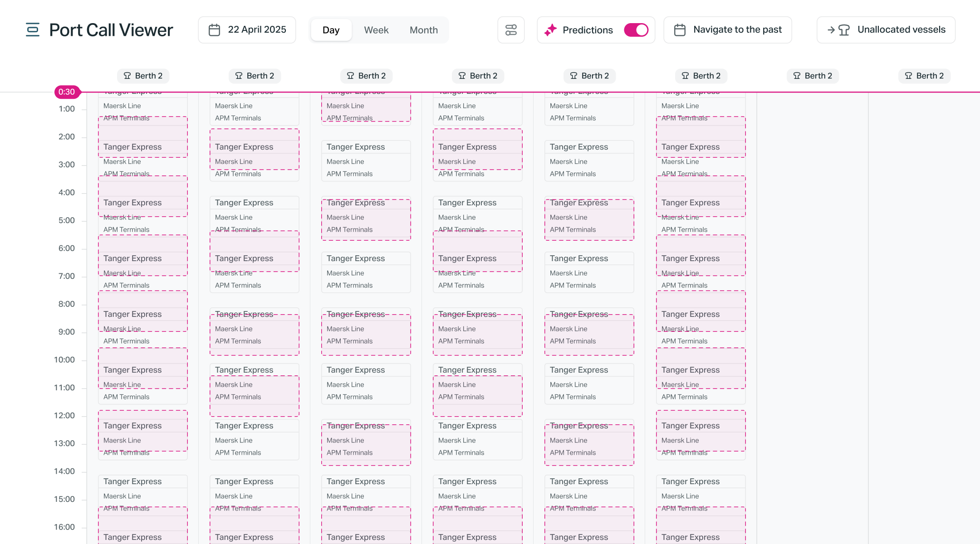Select the leftmost Berth 2 column header

pyautogui.click(x=143, y=76)
